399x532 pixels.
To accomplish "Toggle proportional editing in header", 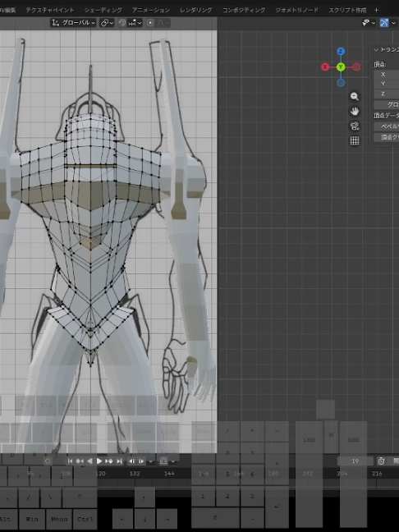I will click(150, 23).
